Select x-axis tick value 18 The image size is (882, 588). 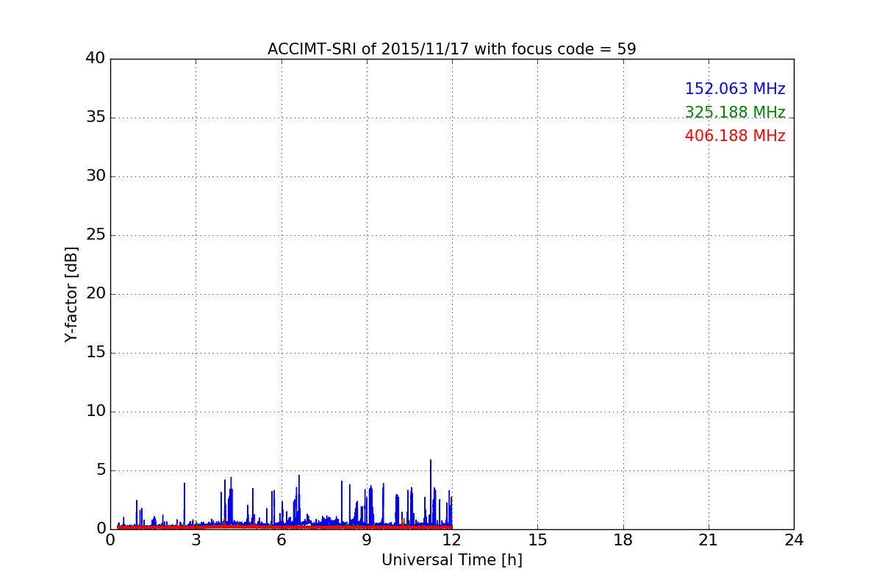tap(623, 540)
